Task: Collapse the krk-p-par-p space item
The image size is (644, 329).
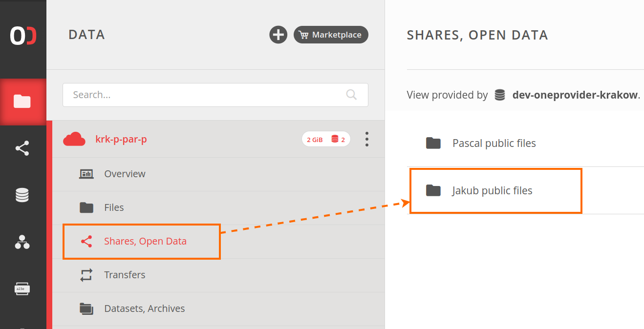Action: pos(121,139)
